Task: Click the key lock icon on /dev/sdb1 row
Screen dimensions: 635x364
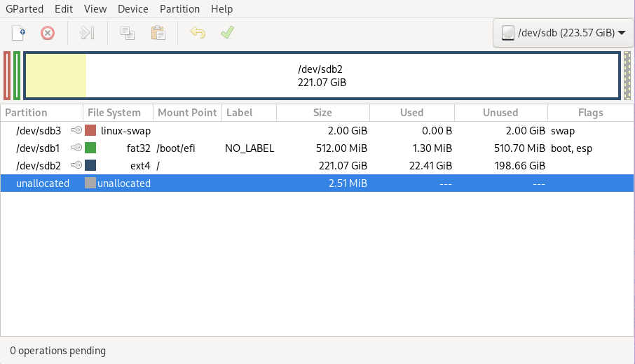Action: 76,148
